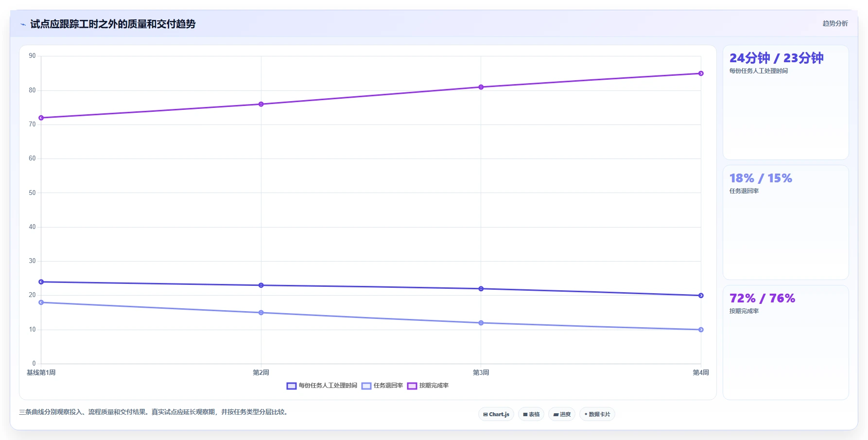Click 按期完成率 data point at 基线第1周

[x=41, y=118]
